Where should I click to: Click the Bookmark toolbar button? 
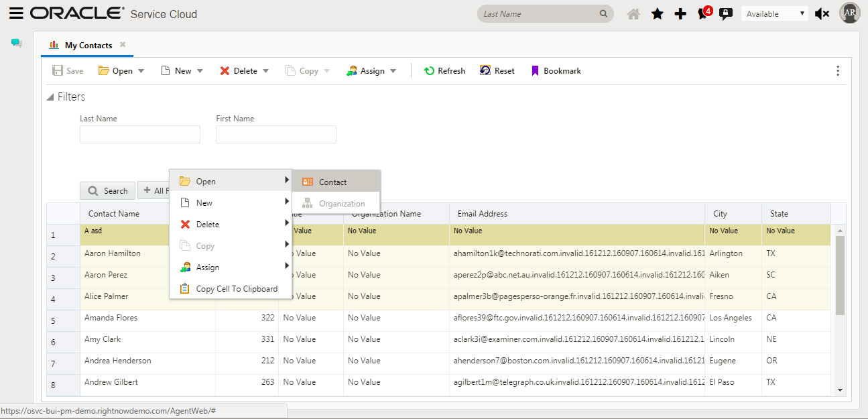556,71
